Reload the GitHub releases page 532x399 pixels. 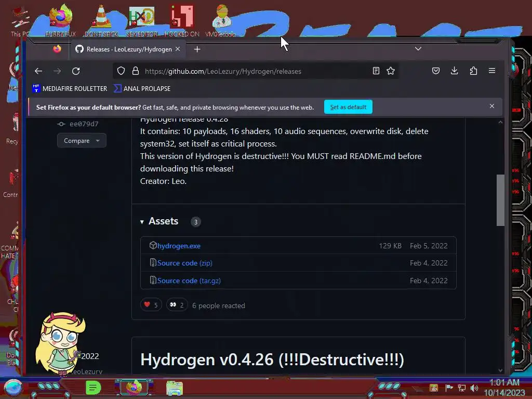click(x=76, y=71)
